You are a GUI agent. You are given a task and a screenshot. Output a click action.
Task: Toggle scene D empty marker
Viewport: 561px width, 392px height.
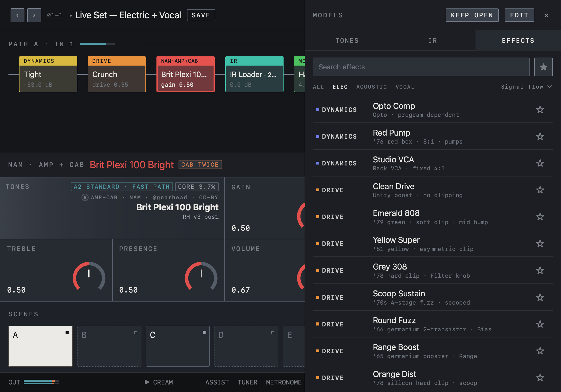click(x=273, y=333)
